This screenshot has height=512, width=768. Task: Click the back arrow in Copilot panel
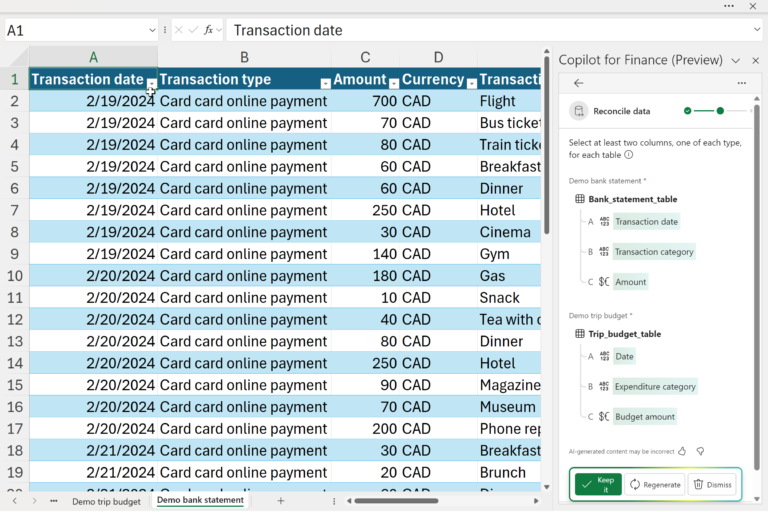[x=578, y=83]
